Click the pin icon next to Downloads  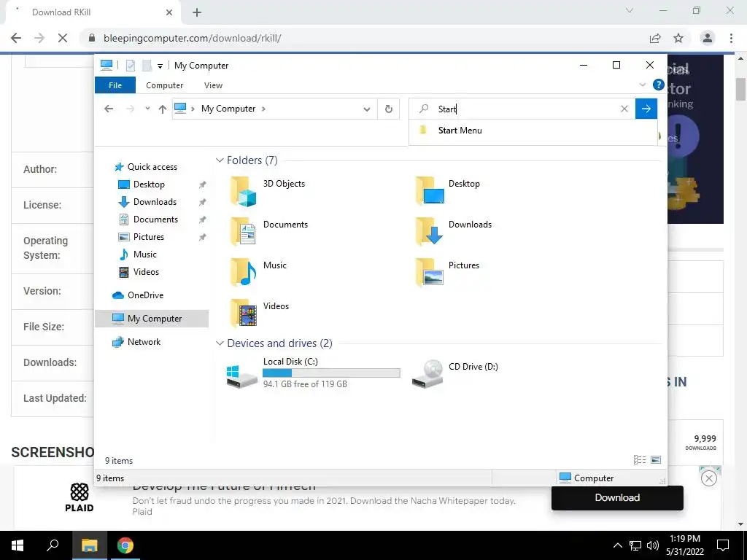click(203, 203)
